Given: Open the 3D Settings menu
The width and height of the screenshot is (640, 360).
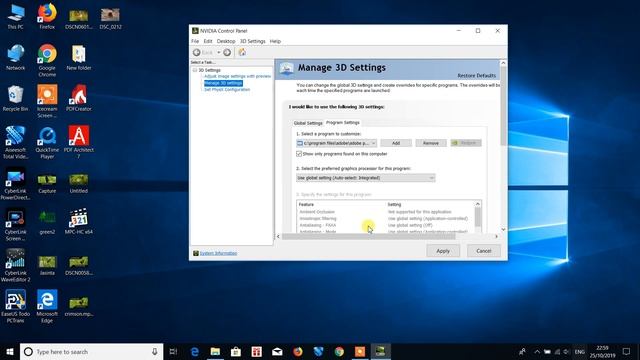Looking at the screenshot, I should (252, 41).
